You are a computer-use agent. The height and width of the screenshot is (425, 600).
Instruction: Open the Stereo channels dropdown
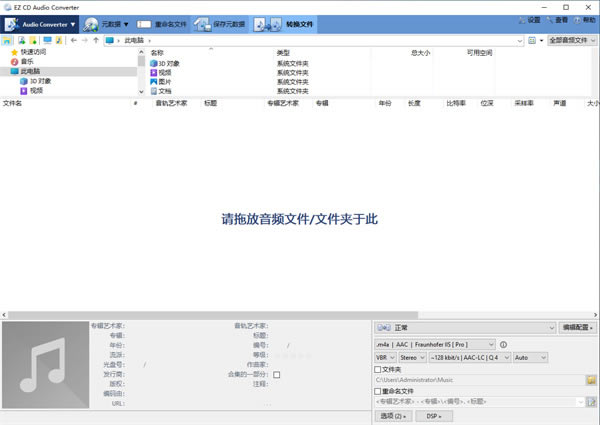[412, 358]
